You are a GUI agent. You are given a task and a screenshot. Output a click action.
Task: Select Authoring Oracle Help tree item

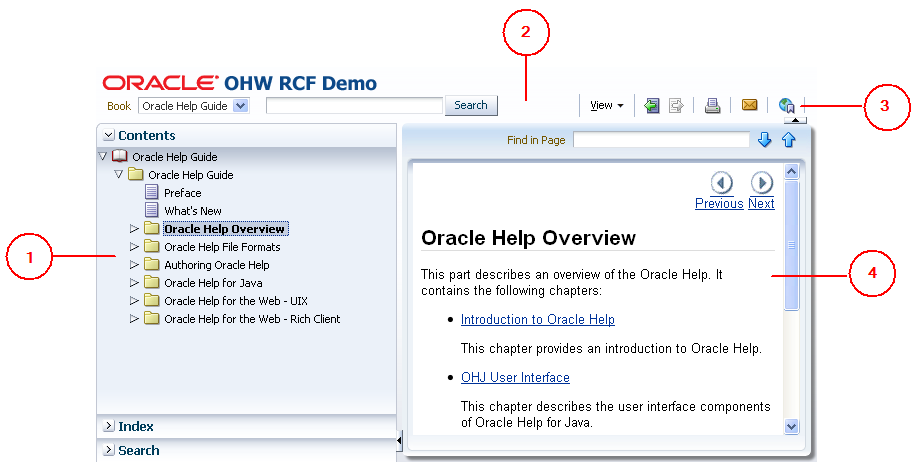[217, 265]
